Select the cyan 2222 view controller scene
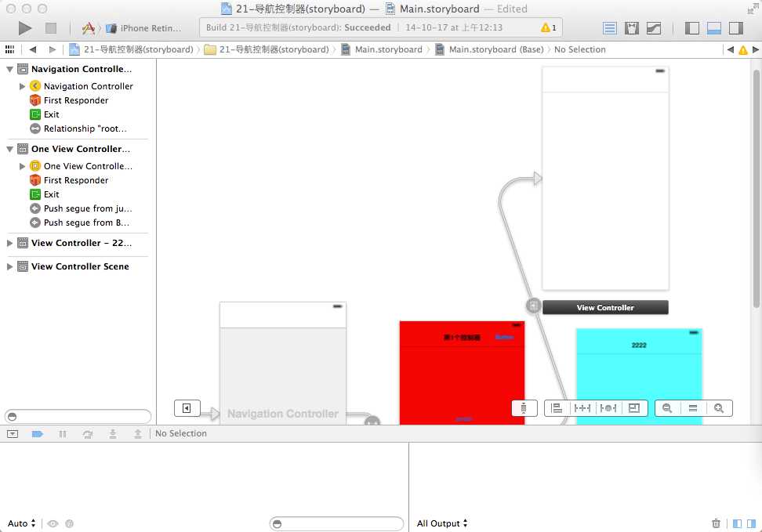Image resolution: width=762 pixels, height=532 pixels. coord(639,377)
